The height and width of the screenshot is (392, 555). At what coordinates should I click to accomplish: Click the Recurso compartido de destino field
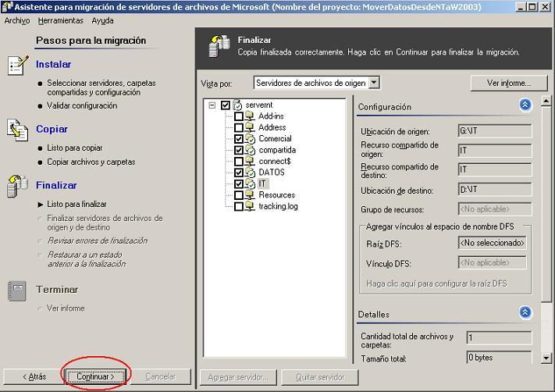pos(494,169)
